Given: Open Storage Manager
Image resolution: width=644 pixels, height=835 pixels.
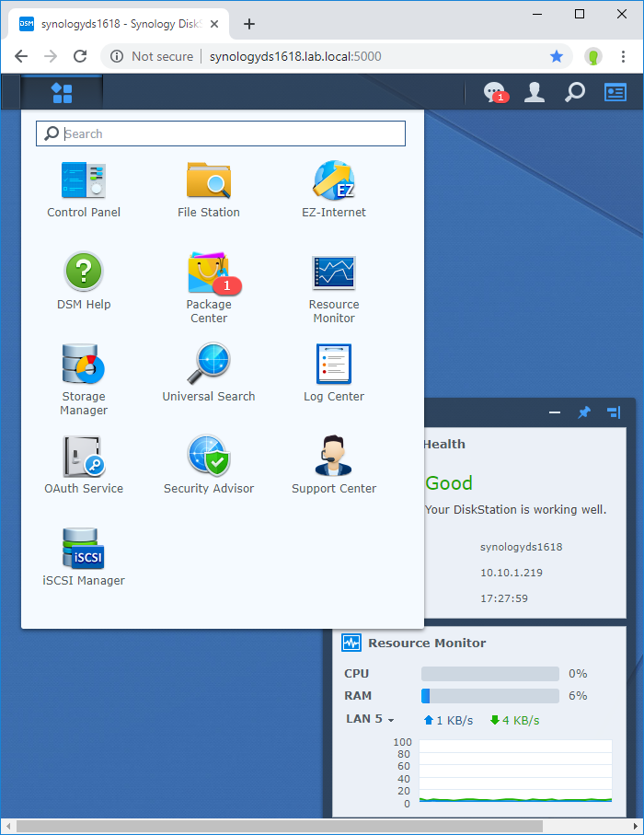Looking at the screenshot, I should [84, 379].
